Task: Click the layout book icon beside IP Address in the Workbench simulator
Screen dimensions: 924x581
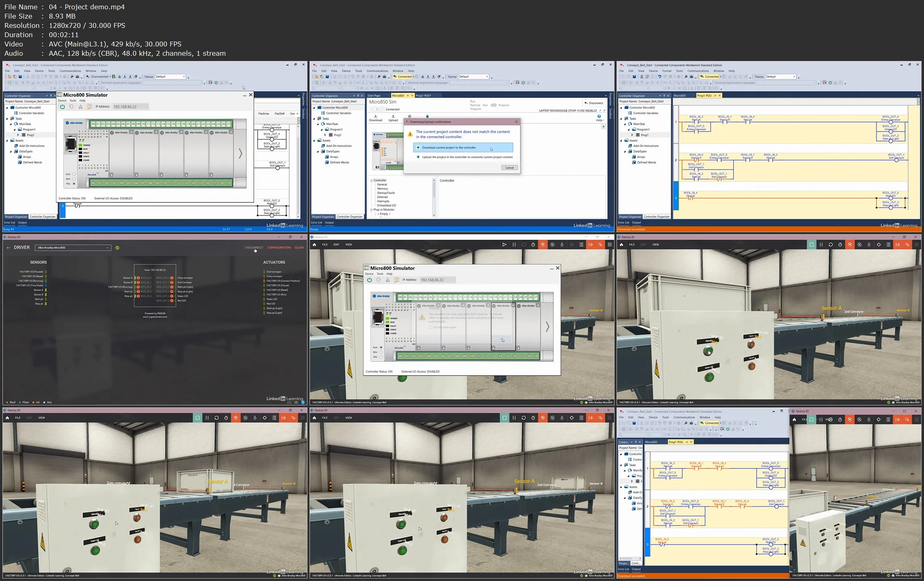Action: tap(90, 107)
